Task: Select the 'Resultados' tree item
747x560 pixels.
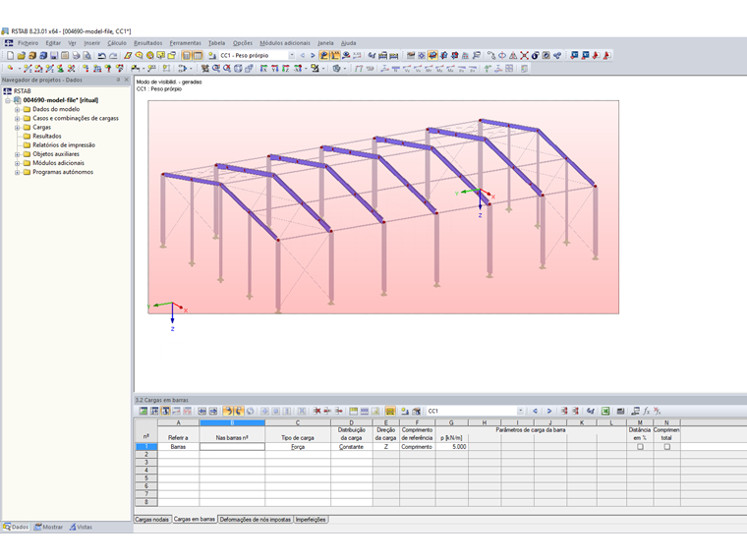Action: (47, 137)
